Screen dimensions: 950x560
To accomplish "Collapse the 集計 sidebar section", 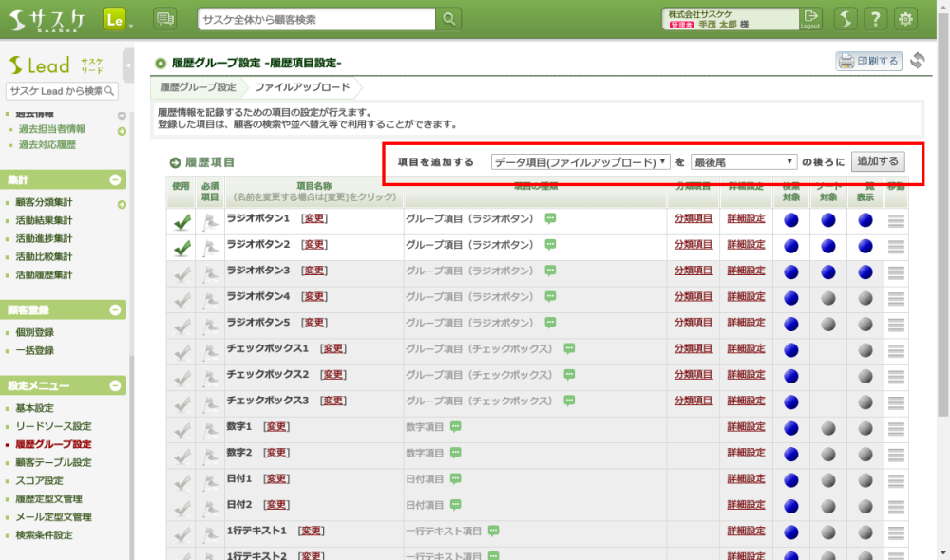I will pos(116,179).
